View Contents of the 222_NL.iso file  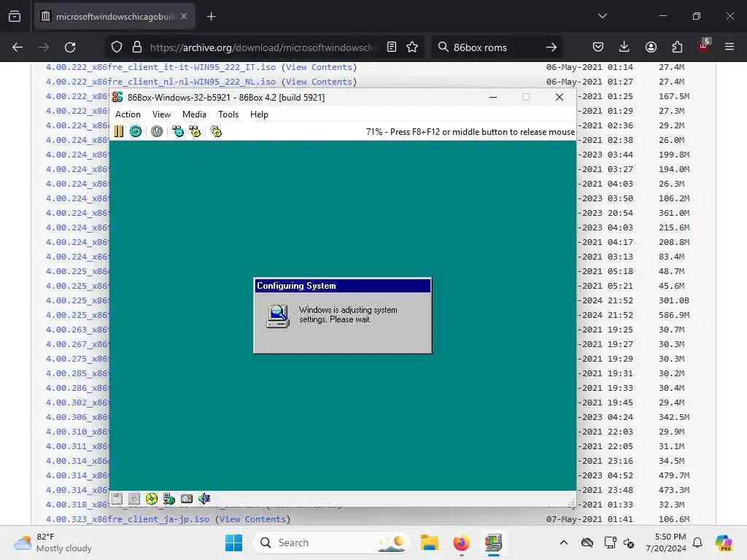click(319, 82)
